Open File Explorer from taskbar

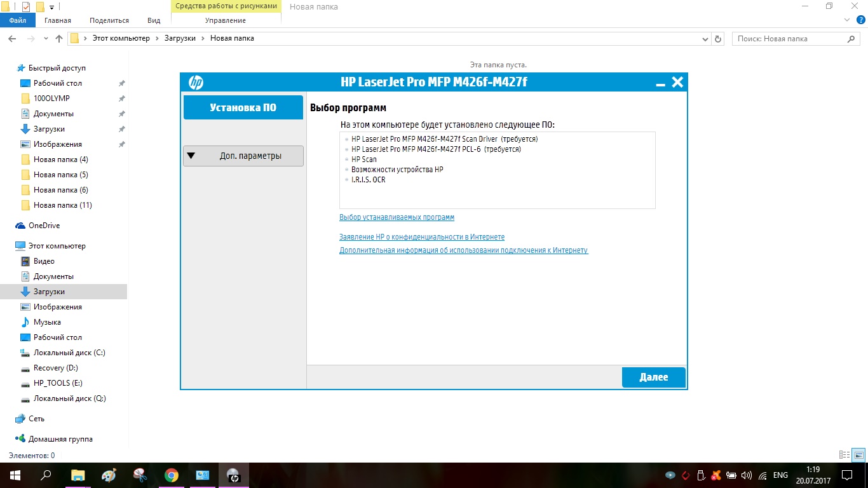78,475
